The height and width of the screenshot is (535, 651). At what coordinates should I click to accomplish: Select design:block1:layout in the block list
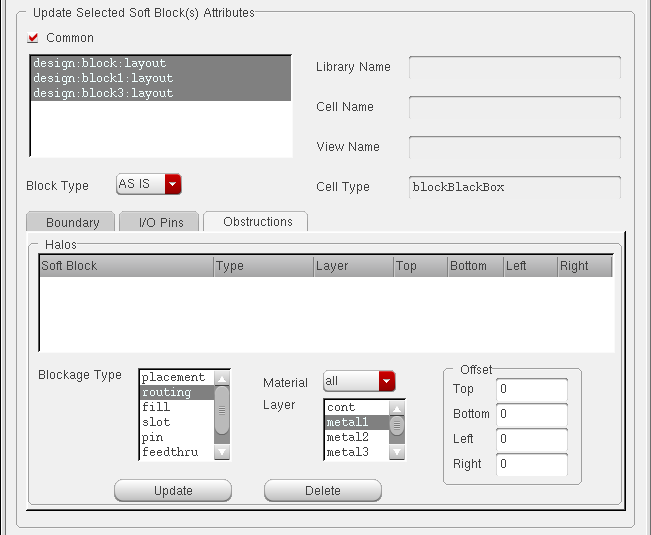click(x=103, y=78)
